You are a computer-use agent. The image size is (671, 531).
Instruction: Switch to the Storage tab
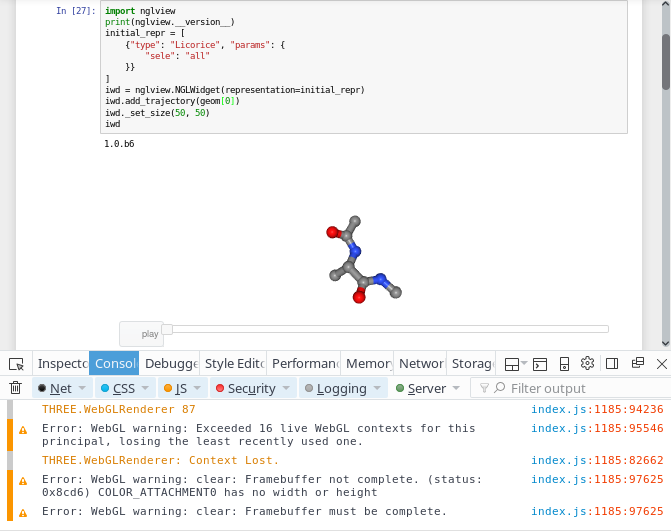point(471,363)
